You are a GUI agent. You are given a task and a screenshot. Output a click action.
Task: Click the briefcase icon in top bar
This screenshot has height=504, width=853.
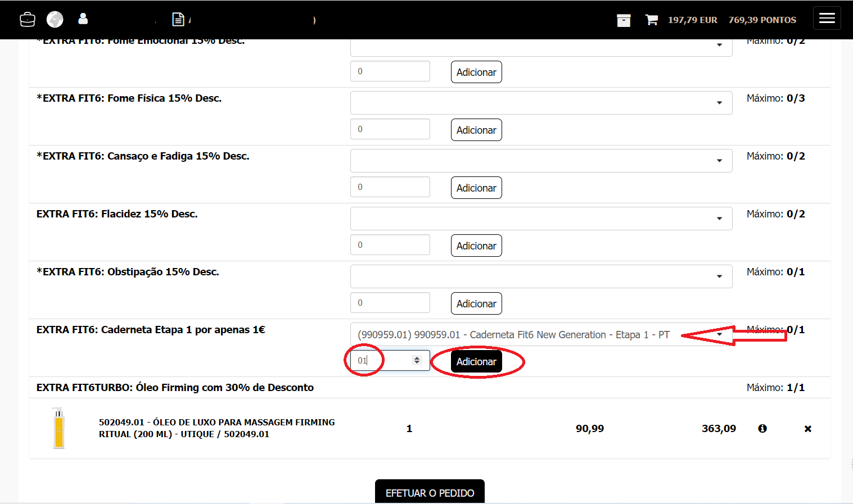click(27, 20)
